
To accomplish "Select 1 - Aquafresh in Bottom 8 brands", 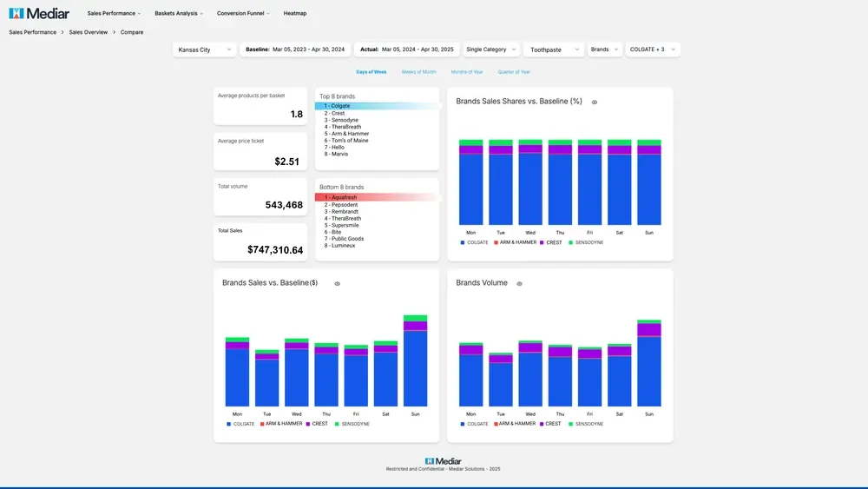I will tap(377, 197).
